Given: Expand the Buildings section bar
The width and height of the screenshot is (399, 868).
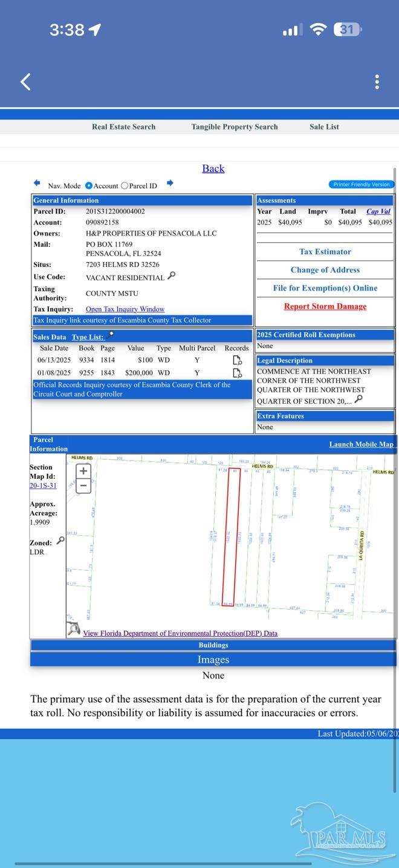Looking at the screenshot, I should click(213, 645).
